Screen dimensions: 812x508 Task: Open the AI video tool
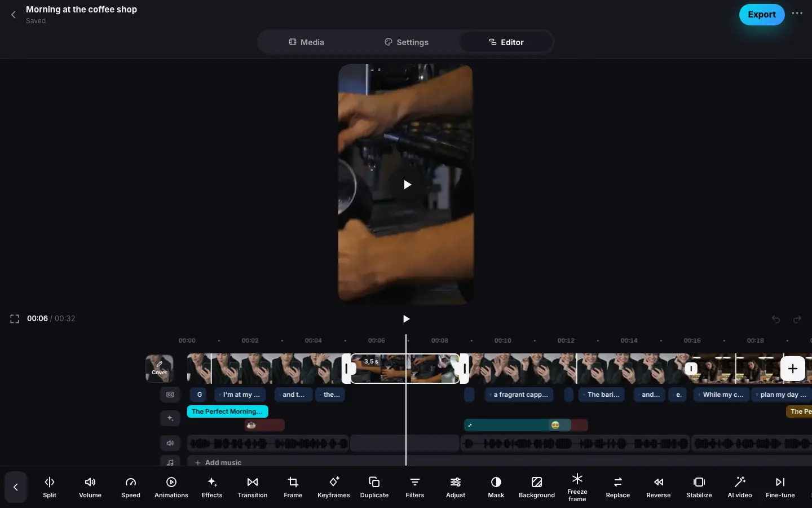pos(740,487)
